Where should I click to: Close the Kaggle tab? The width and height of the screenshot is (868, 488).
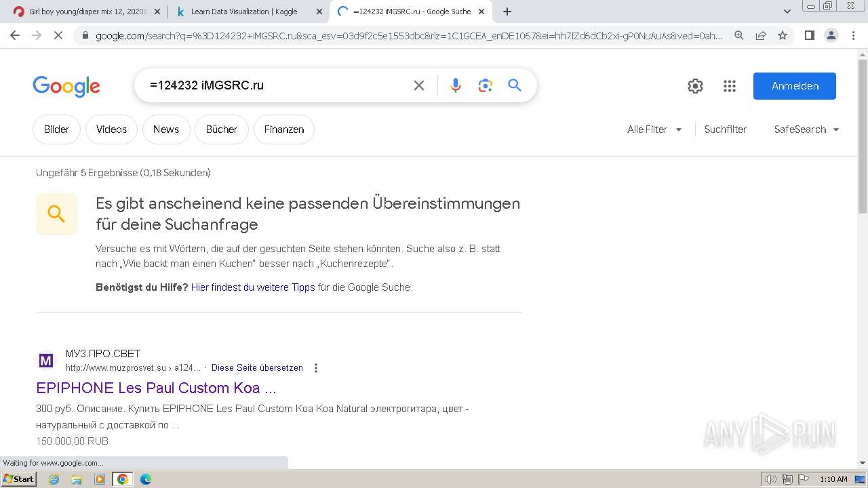tap(319, 12)
